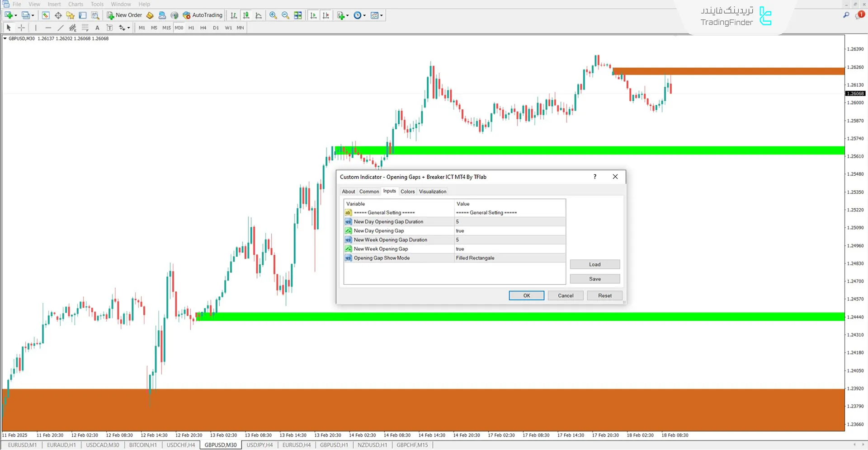Screen dimensions: 868x450
Task: Select the Zoom In tool
Action: (273, 15)
